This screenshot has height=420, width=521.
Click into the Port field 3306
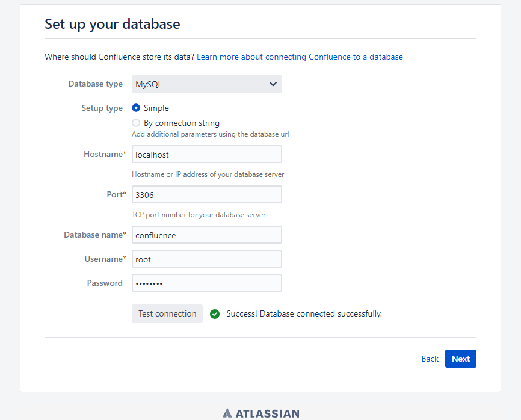pyautogui.click(x=207, y=194)
